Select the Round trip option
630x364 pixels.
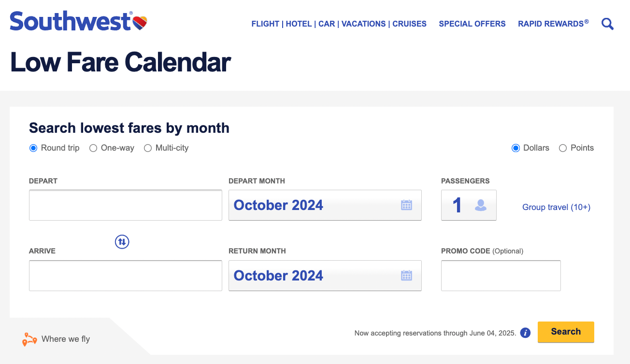point(33,148)
